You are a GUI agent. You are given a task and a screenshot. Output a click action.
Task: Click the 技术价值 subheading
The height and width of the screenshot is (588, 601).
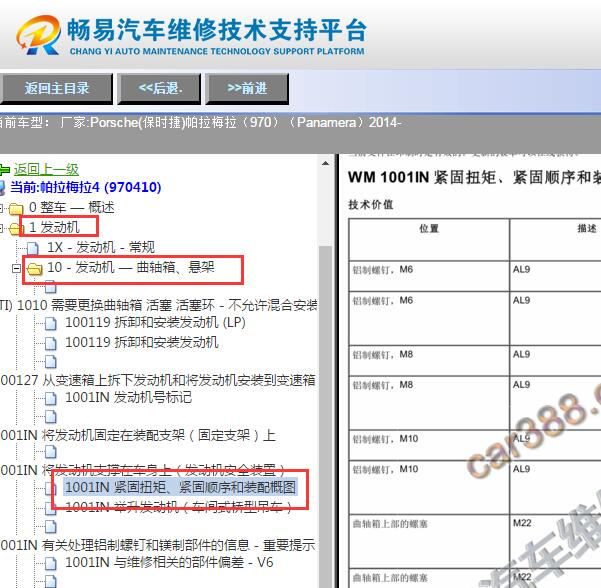pyautogui.click(x=371, y=205)
